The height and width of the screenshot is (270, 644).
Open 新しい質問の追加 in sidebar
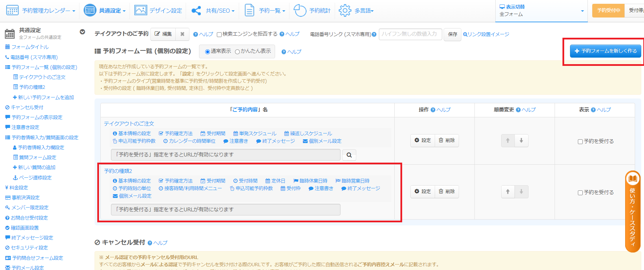click(34, 167)
